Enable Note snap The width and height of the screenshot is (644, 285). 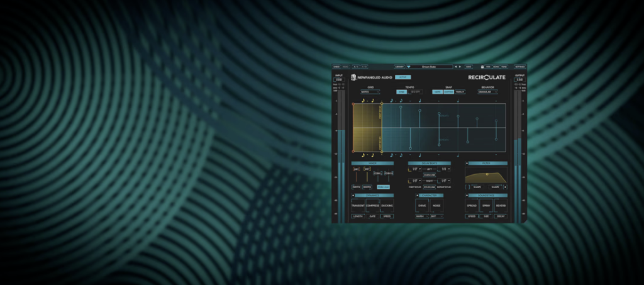click(438, 92)
